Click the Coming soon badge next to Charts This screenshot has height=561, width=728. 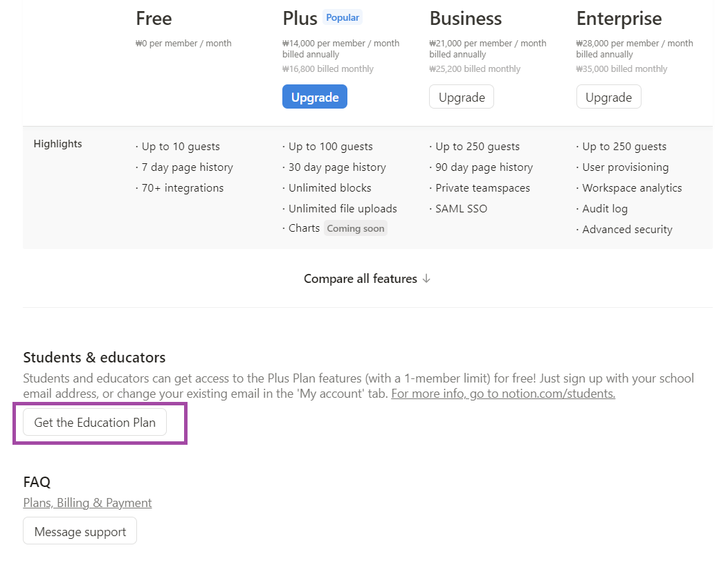pos(355,228)
